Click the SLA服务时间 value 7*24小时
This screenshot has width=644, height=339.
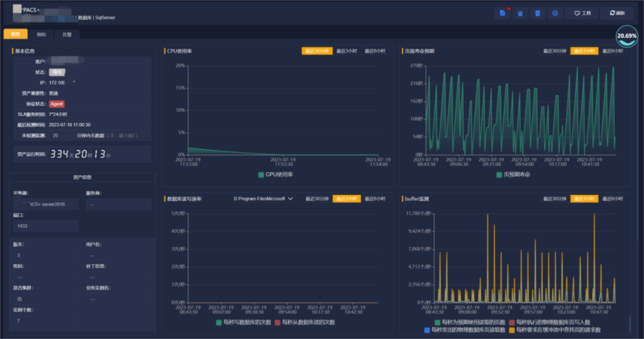(x=58, y=114)
